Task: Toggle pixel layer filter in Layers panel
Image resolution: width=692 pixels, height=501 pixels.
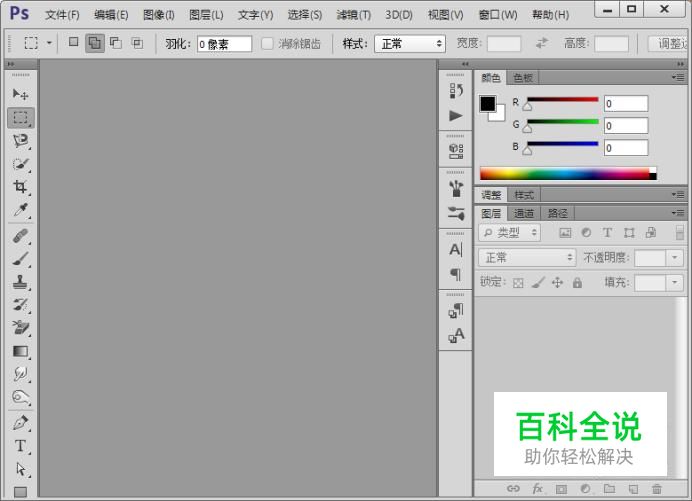Action: 565,233
